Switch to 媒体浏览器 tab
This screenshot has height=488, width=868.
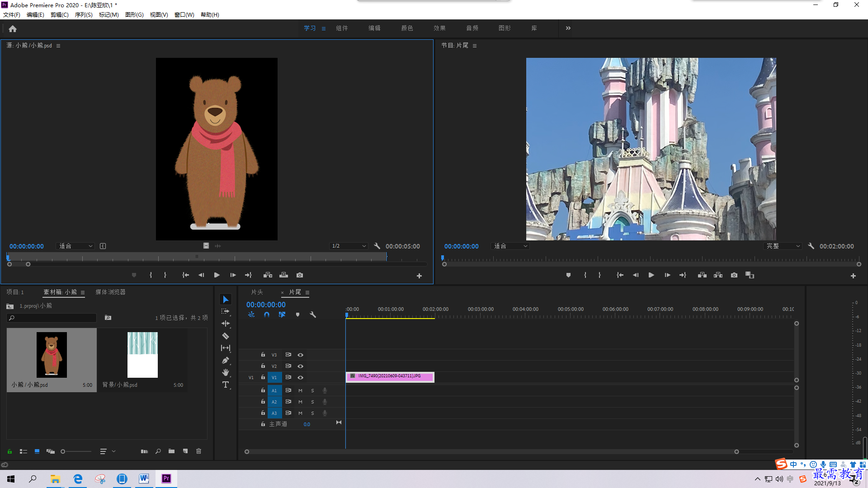(x=110, y=292)
